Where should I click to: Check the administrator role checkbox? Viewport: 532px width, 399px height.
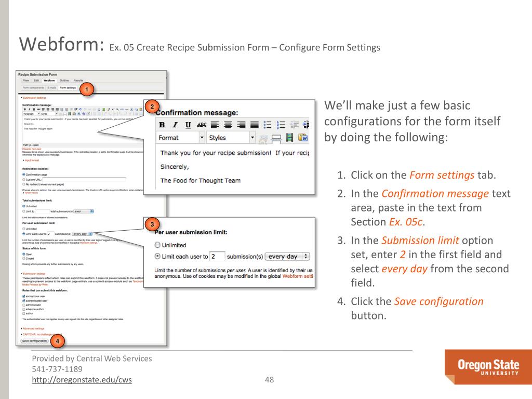[24, 305]
